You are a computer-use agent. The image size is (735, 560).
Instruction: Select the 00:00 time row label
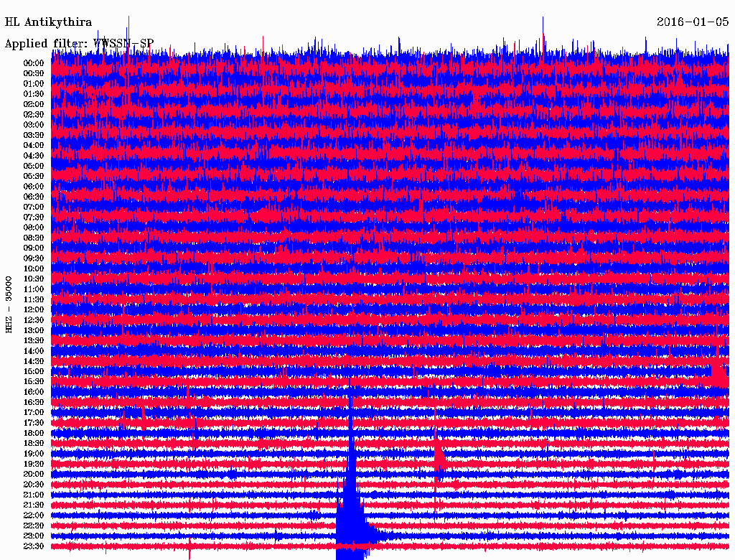[34, 63]
